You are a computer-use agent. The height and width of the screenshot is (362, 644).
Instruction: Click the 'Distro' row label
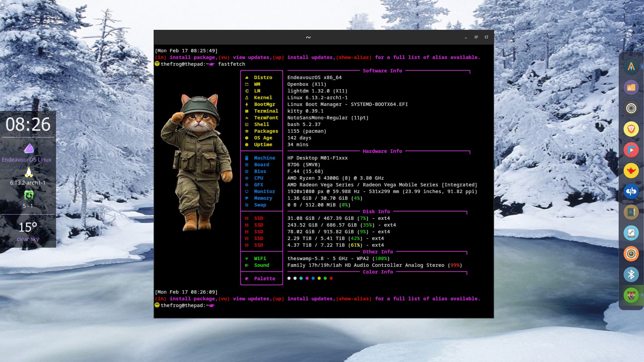(263, 77)
